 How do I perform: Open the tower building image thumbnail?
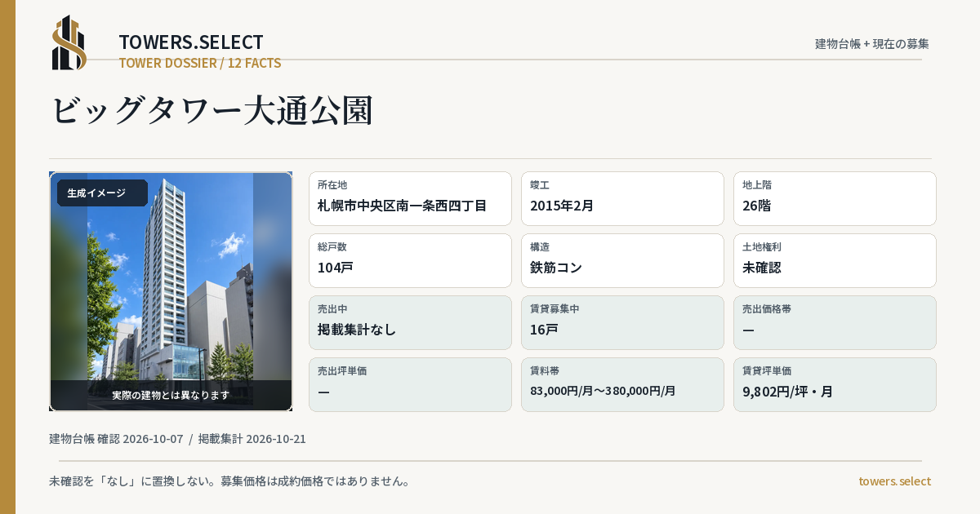[x=171, y=291]
